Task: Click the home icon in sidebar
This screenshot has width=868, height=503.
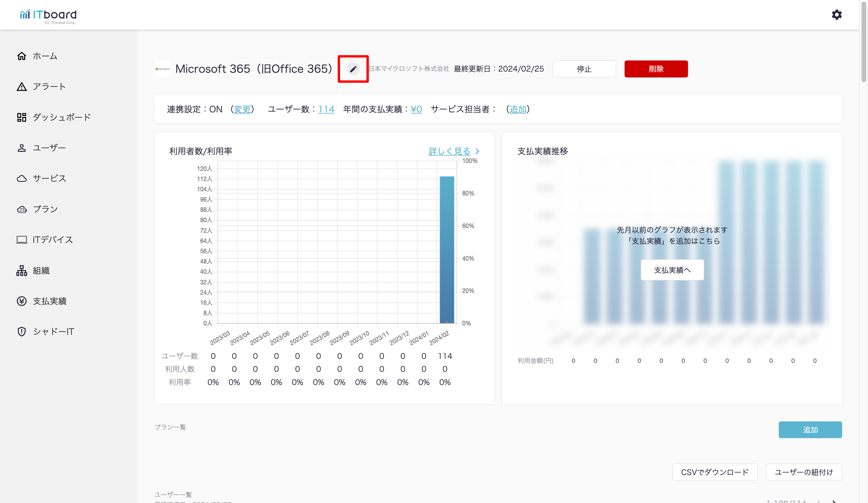Action: click(x=22, y=56)
